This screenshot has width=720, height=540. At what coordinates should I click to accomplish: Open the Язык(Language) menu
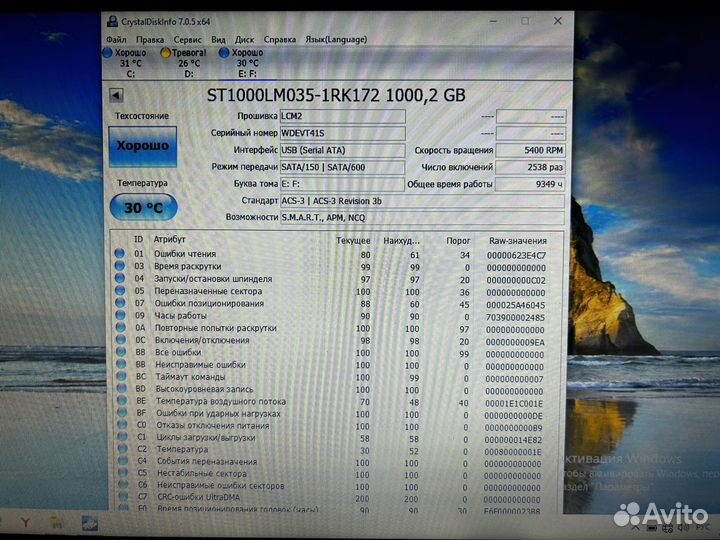coord(336,40)
